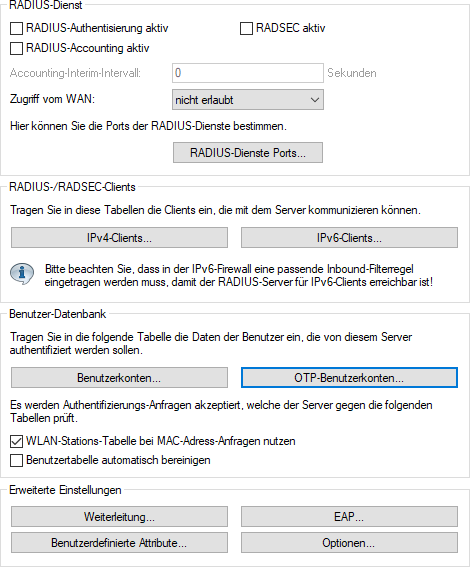Viewport: 470px width, 567px height.
Task: Click the Benutzerkonten button
Action: pyautogui.click(x=119, y=378)
